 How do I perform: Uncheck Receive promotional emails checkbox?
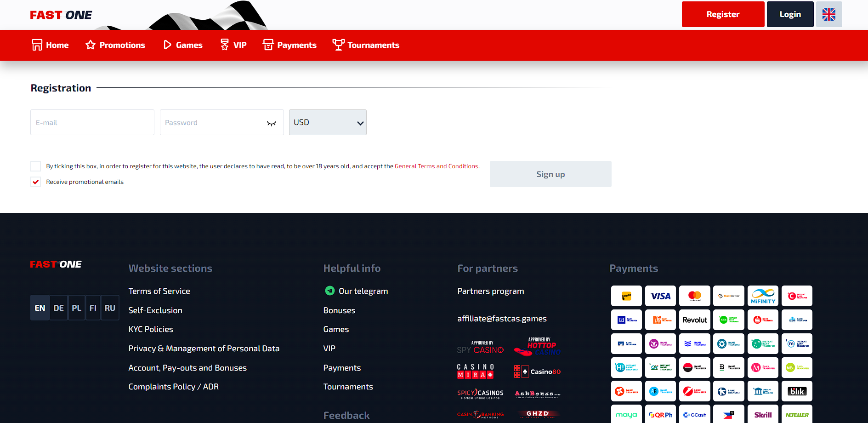coord(35,182)
